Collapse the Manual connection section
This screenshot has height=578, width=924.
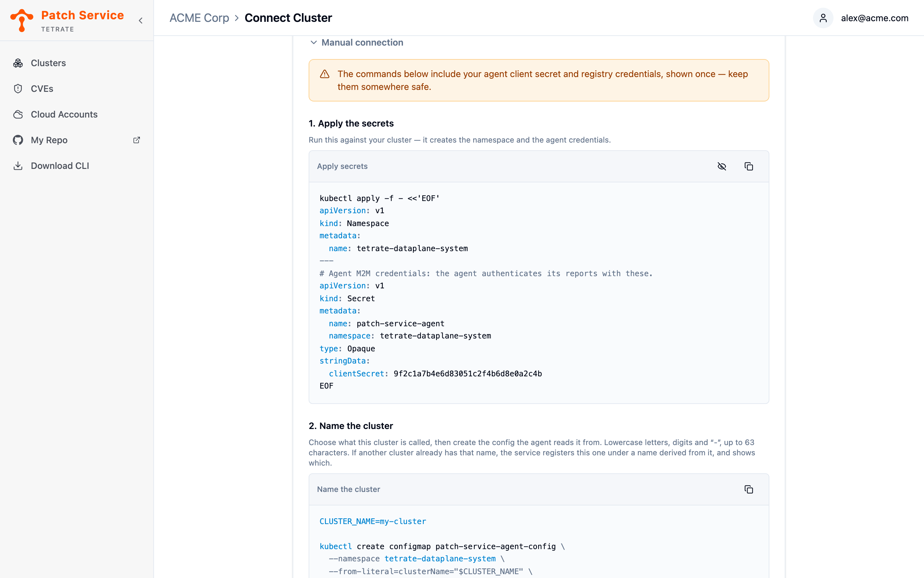pos(357,42)
